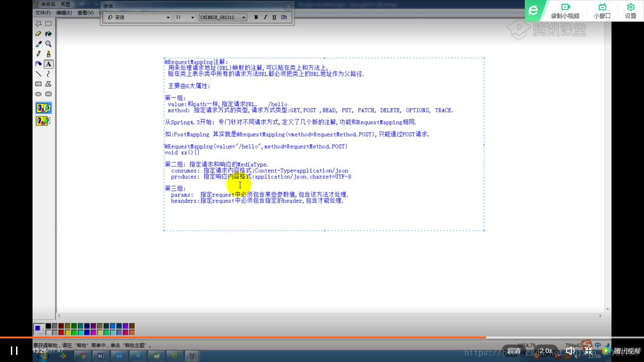Select the Pick Color eyedropper tool
Image resolution: width=644 pixels, height=362 pixels.
tap(39, 44)
